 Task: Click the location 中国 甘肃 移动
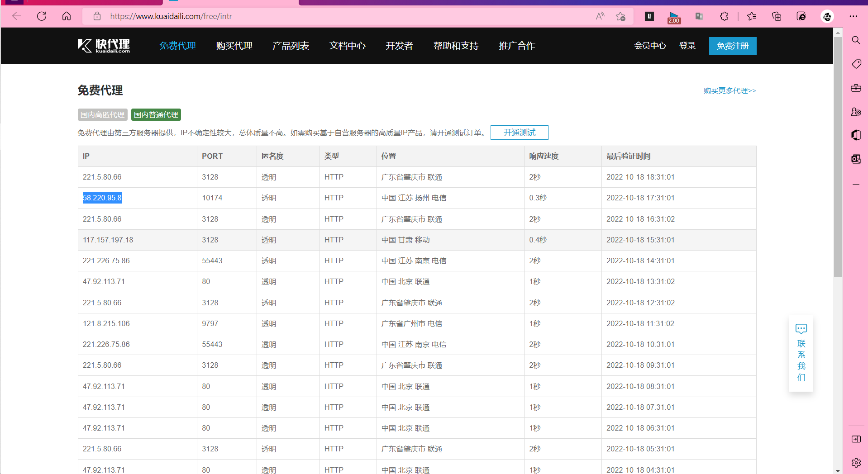pos(405,240)
